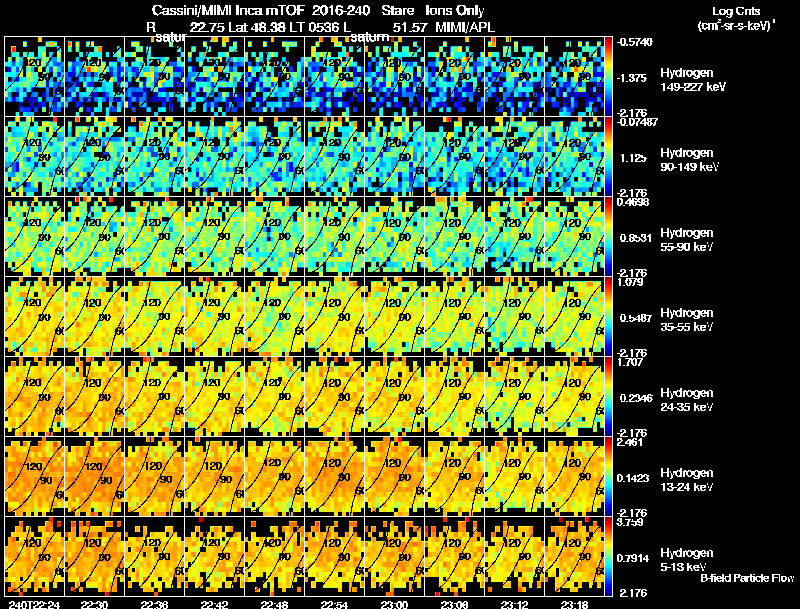This screenshot has width=800, height=609.
Task: Click the color bar for 5-13 keV row
Action: pos(608,556)
